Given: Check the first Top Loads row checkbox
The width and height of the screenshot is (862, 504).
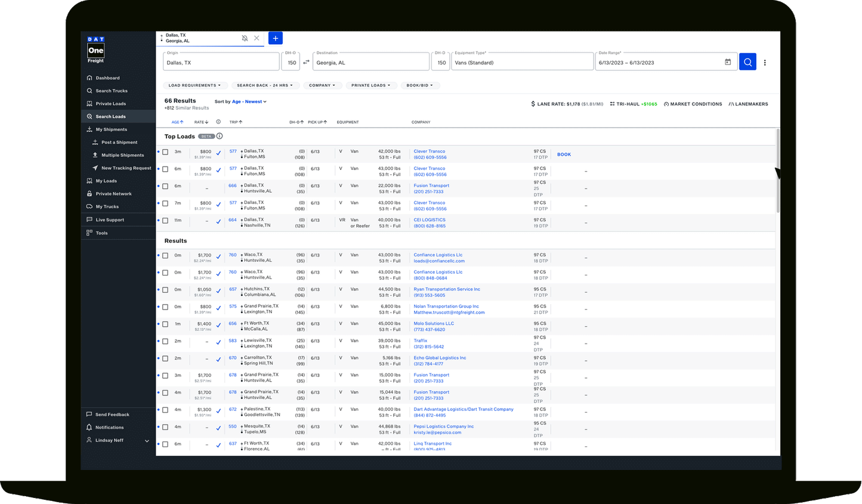Looking at the screenshot, I should tap(165, 151).
